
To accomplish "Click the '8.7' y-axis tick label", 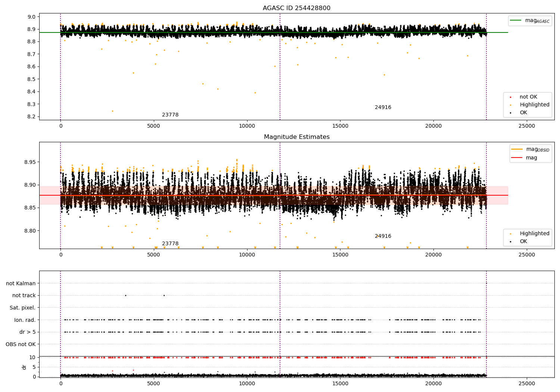I will click(x=31, y=54).
